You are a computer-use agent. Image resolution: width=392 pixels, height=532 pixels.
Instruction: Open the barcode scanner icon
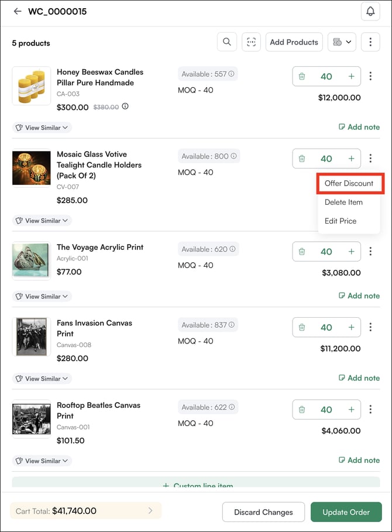pos(252,42)
